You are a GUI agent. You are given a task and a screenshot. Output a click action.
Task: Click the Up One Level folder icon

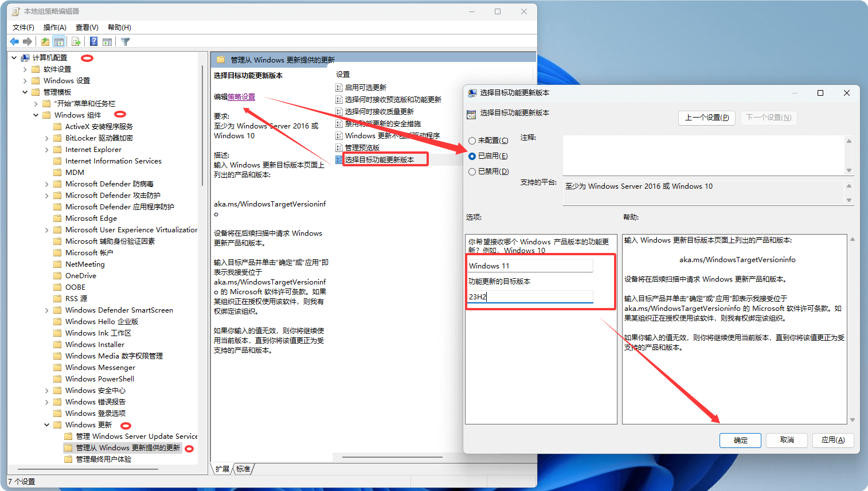45,41
